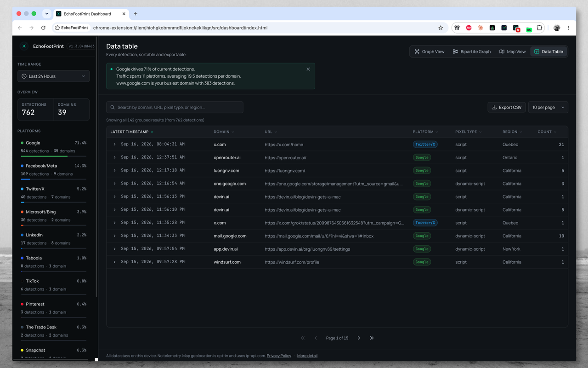Reload the page
The height and width of the screenshot is (368, 588).
click(x=43, y=28)
